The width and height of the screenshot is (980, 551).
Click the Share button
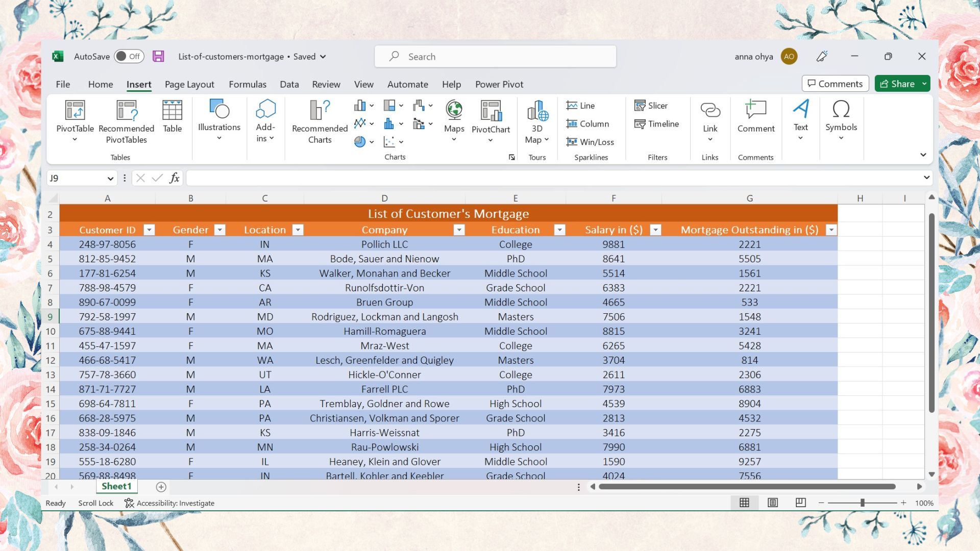coord(897,84)
